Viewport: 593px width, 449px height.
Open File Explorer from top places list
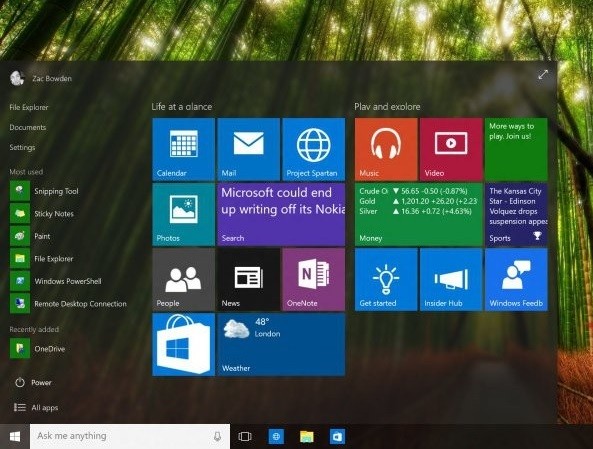29,107
